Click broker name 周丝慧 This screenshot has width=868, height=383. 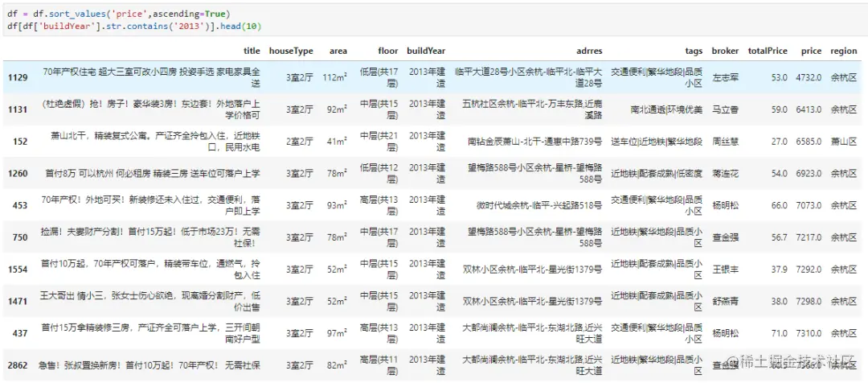[x=726, y=142]
